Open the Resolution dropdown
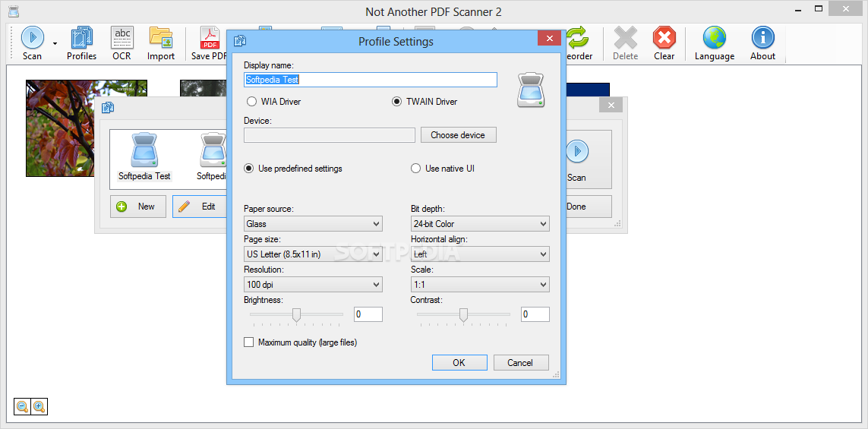This screenshot has height=429, width=868. [314, 285]
